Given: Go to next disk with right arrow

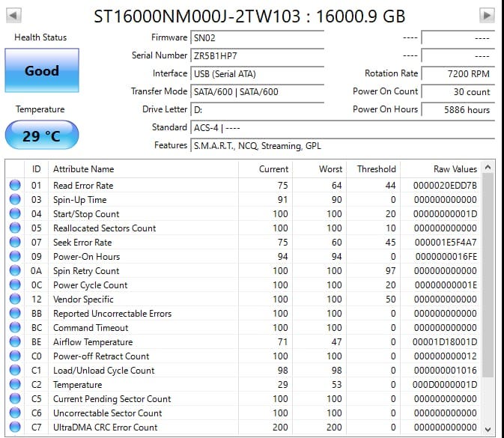Looking at the screenshot, I should click(487, 15).
